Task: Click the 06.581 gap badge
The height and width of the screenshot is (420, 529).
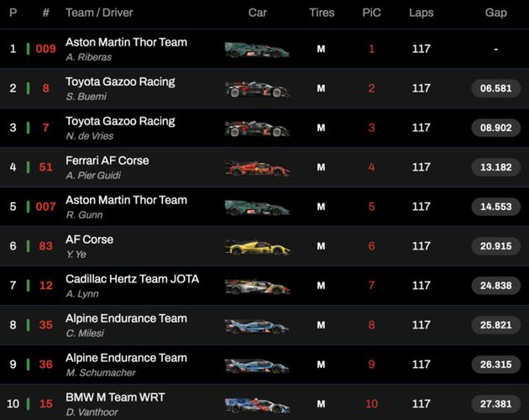Action: [x=495, y=88]
